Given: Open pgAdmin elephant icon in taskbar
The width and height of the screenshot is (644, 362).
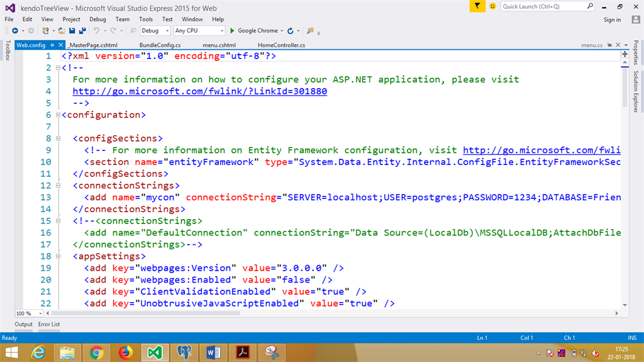Looking at the screenshot, I should [184, 351].
